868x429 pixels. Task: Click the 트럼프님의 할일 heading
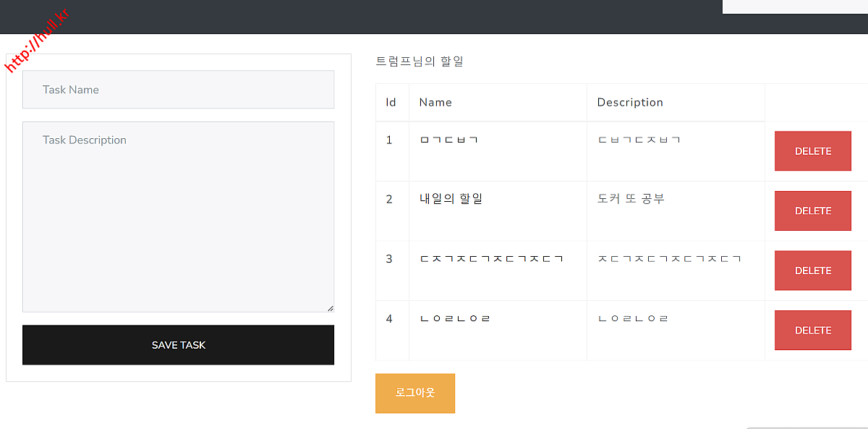(x=420, y=61)
